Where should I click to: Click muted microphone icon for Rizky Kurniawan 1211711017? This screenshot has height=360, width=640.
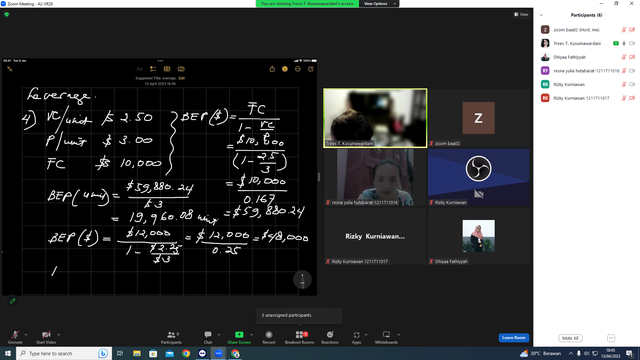click(624, 98)
